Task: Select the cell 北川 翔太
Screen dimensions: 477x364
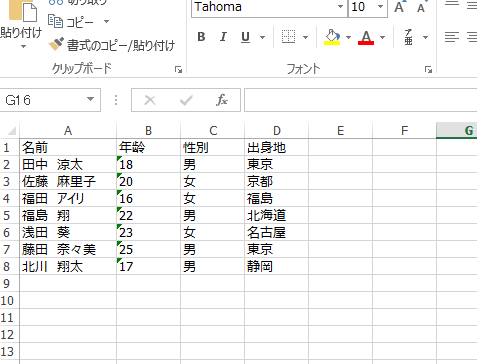Action: pyautogui.click(x=68, y=266)
